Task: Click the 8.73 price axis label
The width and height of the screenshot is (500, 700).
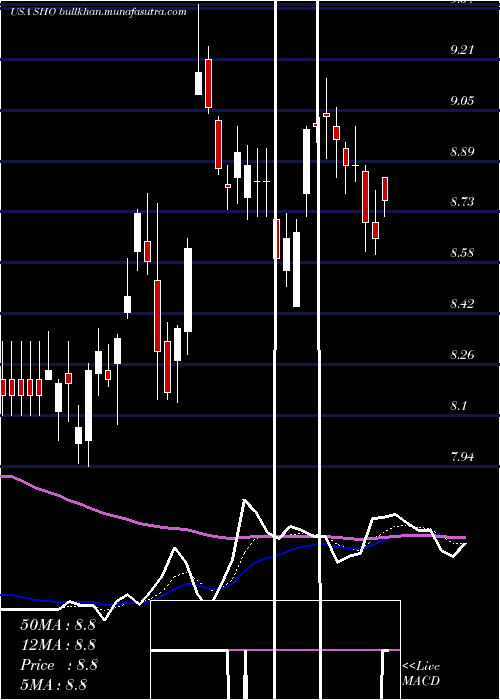Action: tap(462, 202)
